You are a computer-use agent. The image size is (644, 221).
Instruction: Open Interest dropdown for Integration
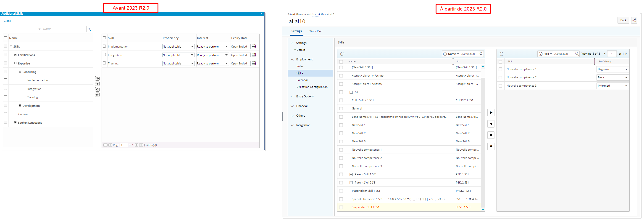click(x=213, y=55)
